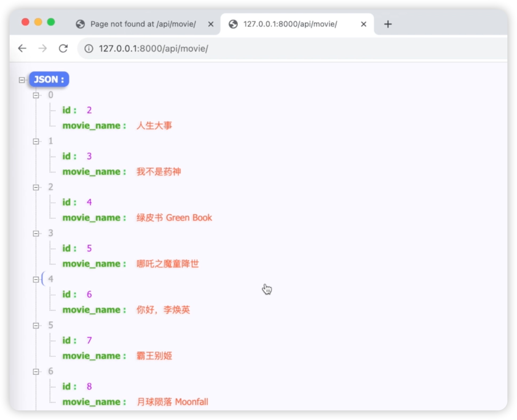This screenshot has width=517, height=420.
Task: Click id value 2
Action: (89, 110)
